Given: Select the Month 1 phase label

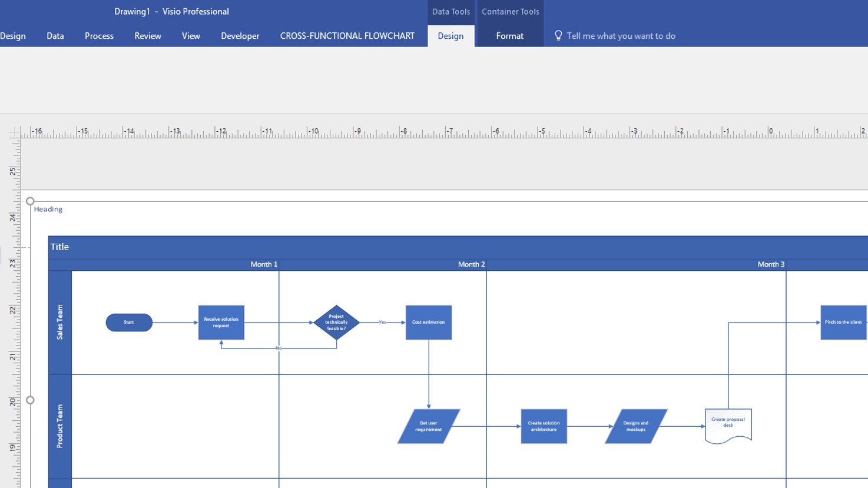Looking at the screenshot, I should coord(264,264).
